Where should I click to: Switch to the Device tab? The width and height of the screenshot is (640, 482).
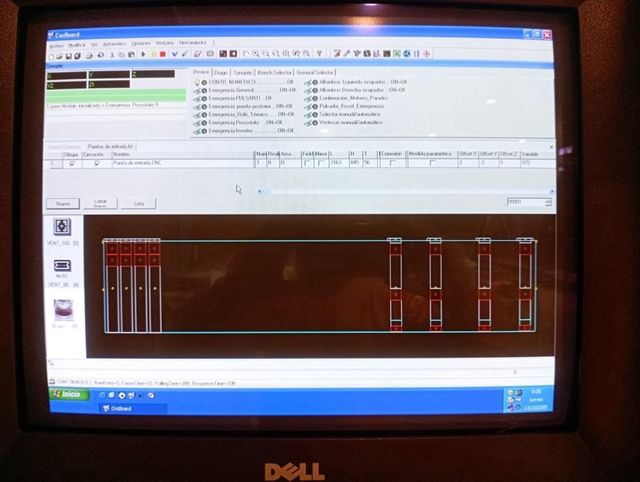[201, 72]
